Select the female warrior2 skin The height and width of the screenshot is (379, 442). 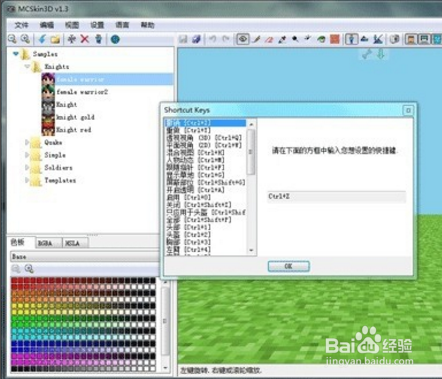click(x=82, y=92)
